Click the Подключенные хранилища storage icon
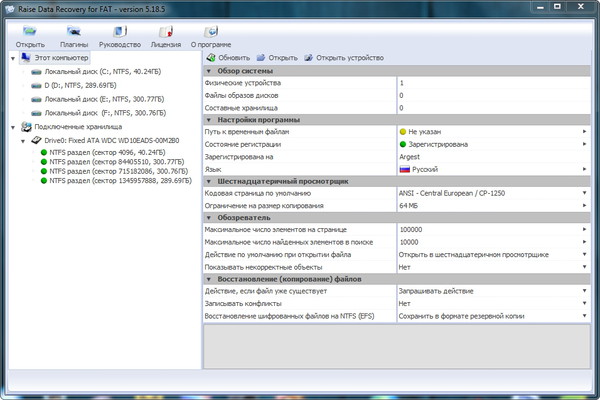Screen dimensions: 600x400 [x=26, y=127]
